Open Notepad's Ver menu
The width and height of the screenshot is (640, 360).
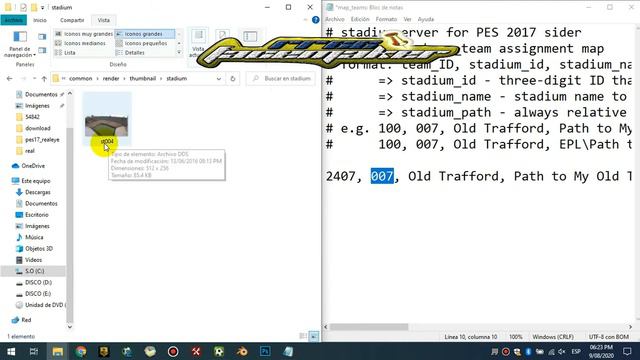click(407, 19)
